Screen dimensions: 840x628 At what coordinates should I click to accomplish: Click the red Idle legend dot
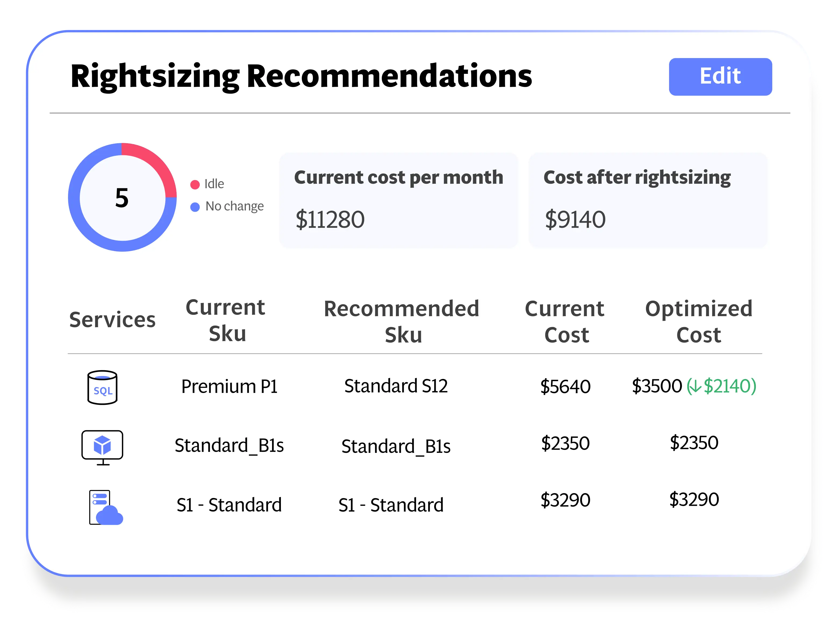[x=195, y=185]
